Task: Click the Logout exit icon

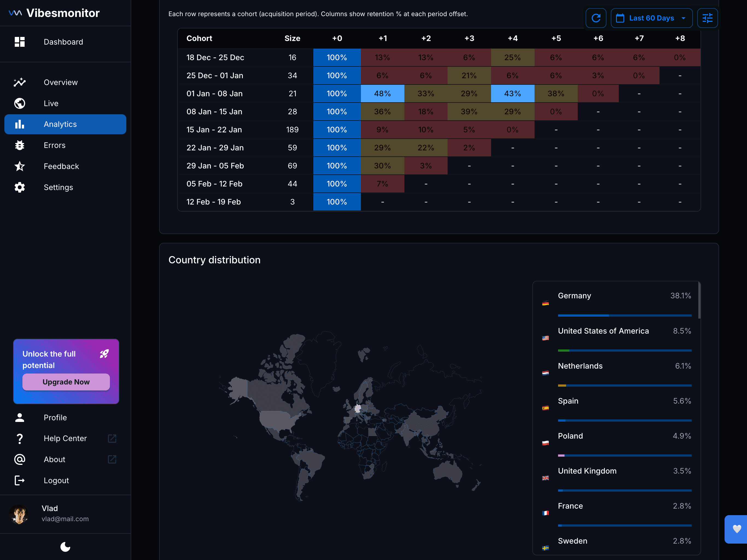Action: tap(20, 480)
